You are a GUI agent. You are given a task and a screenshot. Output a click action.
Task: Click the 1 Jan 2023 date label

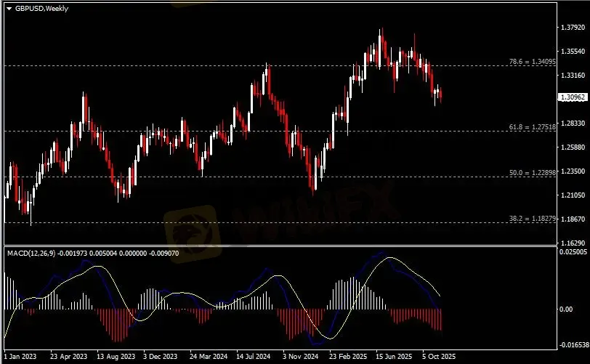pyautogui.click(x=20, y=356)
